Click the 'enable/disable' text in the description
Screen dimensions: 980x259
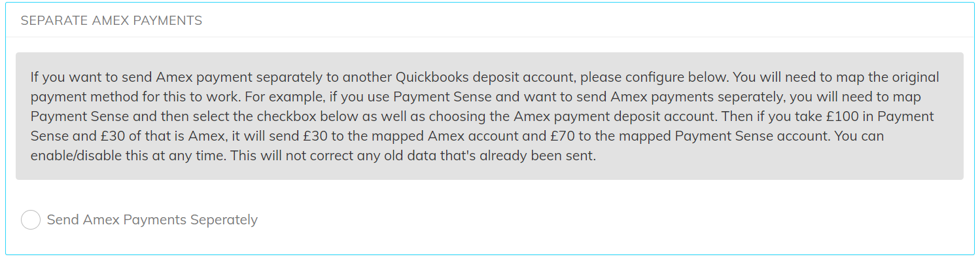click(76, 156)
